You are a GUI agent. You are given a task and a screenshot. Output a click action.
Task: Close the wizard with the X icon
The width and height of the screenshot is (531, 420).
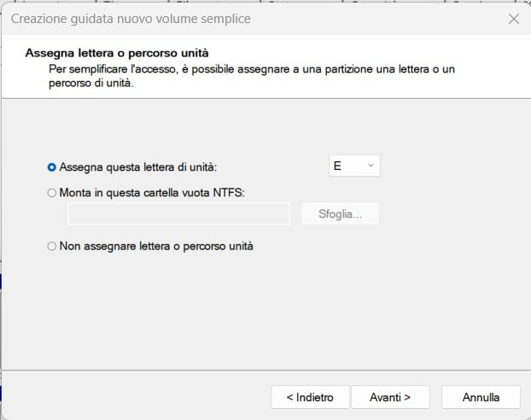point(513,18)
